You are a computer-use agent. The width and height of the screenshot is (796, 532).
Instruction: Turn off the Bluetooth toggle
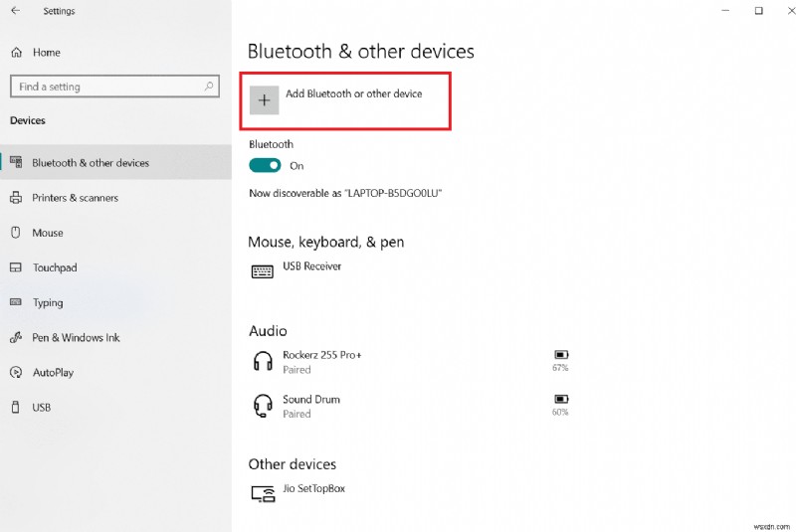click(265, 165)
